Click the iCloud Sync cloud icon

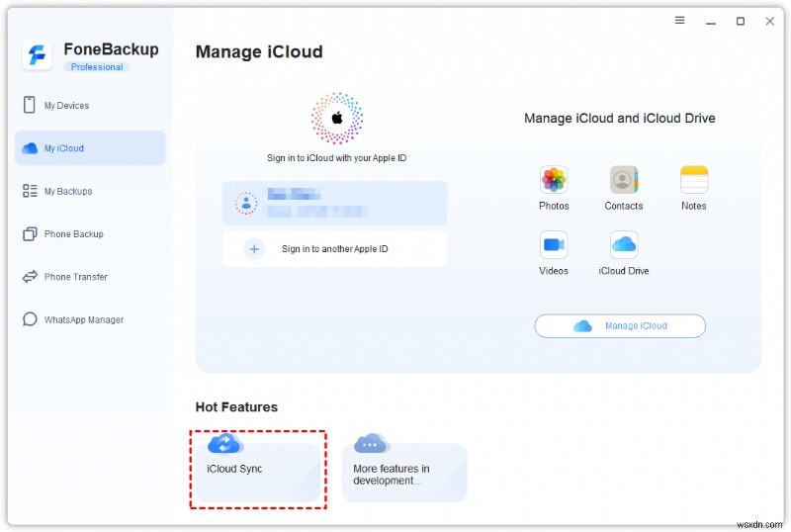[225, 444]
